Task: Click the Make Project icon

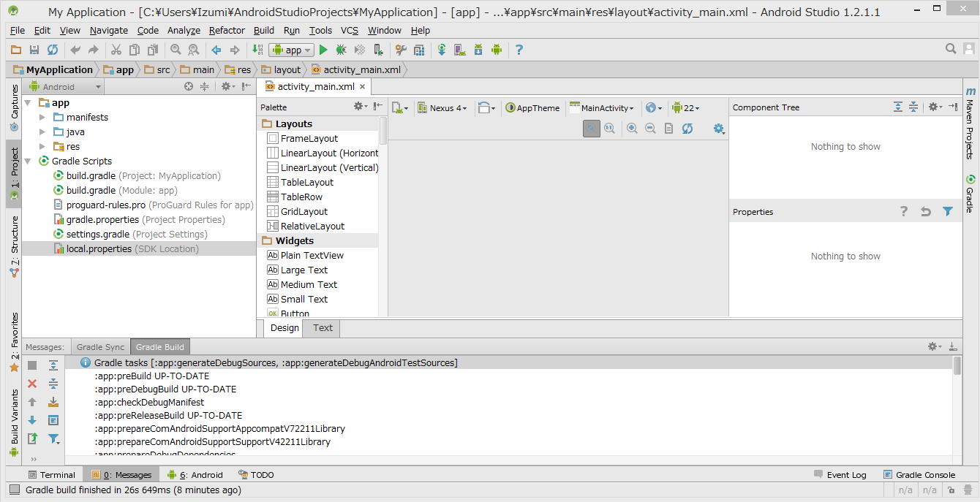Action: tap(257, 50)
